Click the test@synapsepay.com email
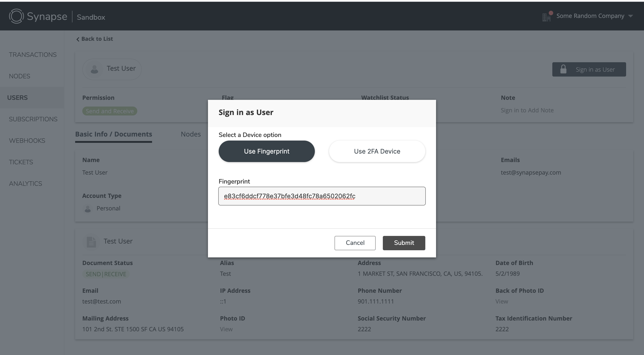644x355 pixels. (x=531, y=173)
